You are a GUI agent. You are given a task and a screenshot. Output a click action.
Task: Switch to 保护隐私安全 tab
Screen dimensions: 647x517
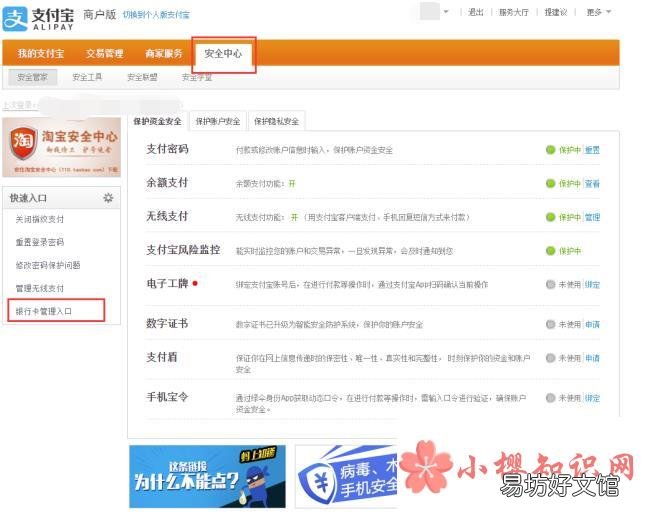(276, 121)
